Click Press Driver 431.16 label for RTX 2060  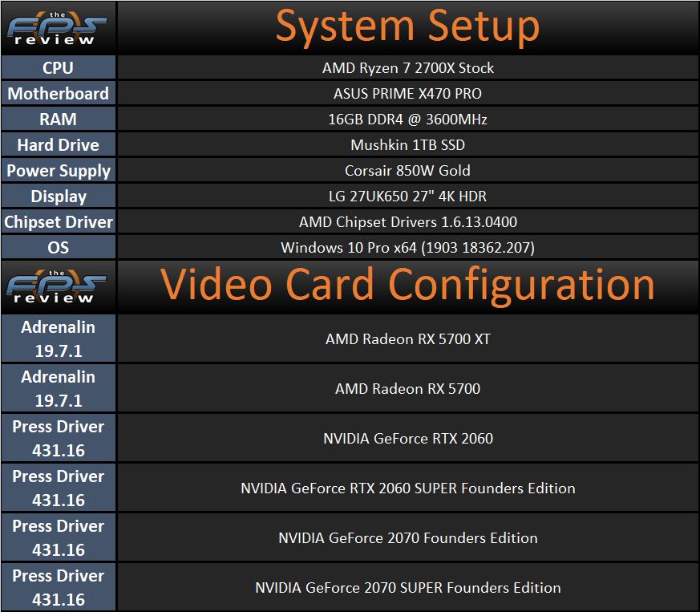tap(58, 438)
